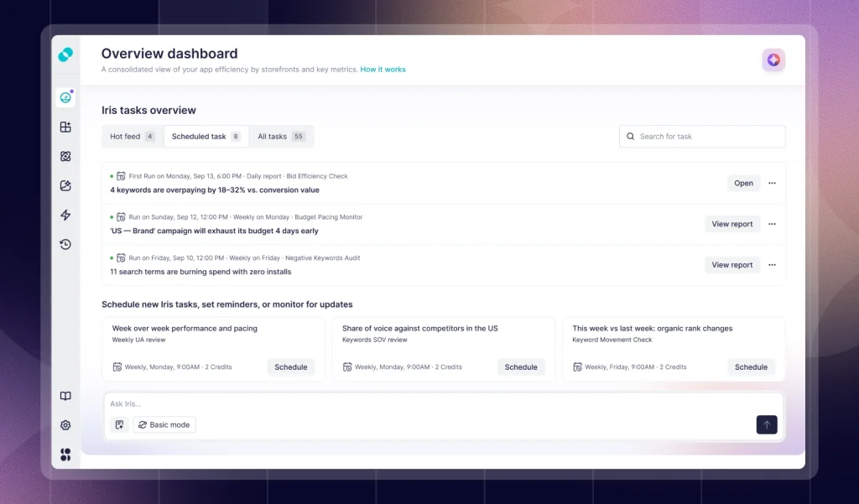Viewport: 859px width, 504px height.
Task: Open more options for Negative Keywords Audit row
Action: coord(772,265)
